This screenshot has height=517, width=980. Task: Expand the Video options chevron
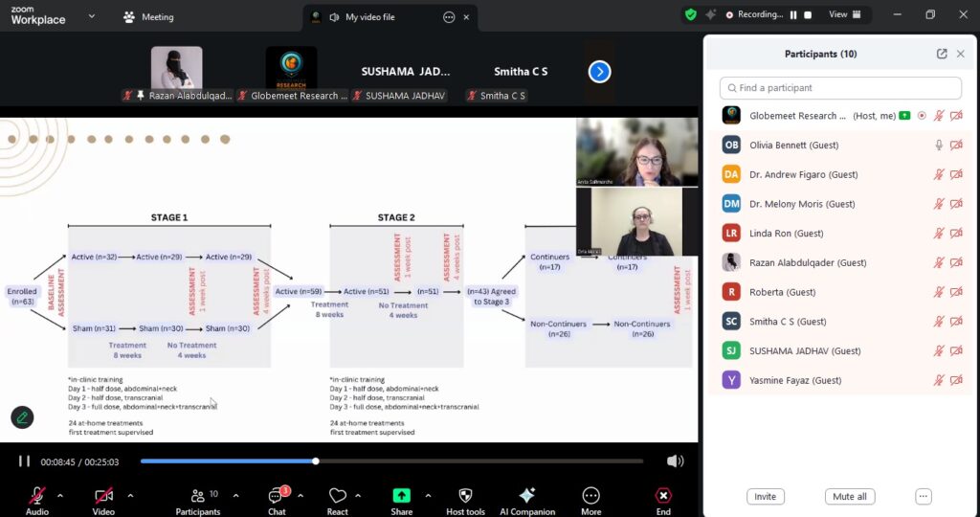pos(130,496)
